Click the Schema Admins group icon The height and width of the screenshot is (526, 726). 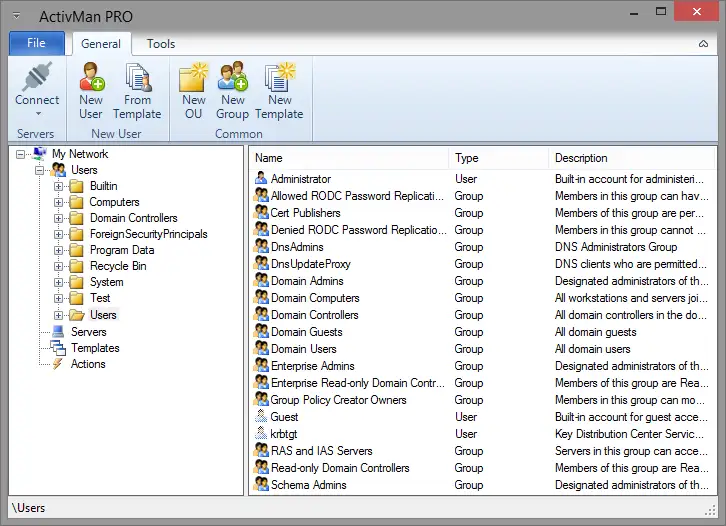click(261, 484)
